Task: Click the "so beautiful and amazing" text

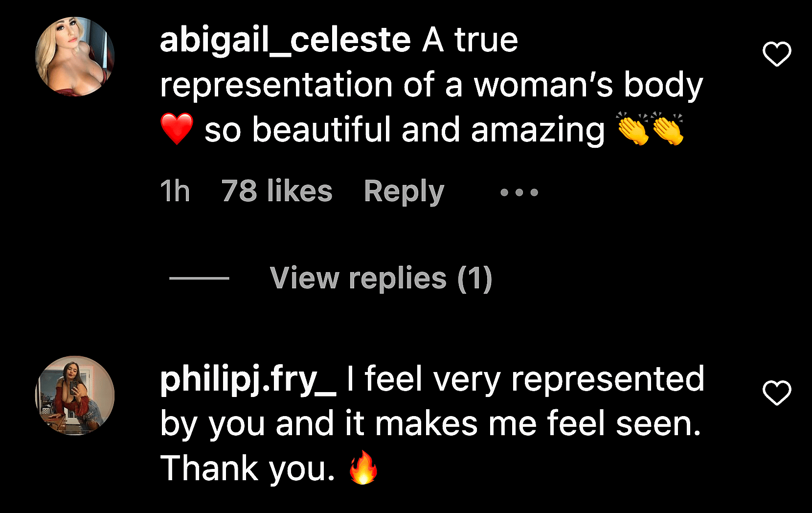Action: click(405, 130)
